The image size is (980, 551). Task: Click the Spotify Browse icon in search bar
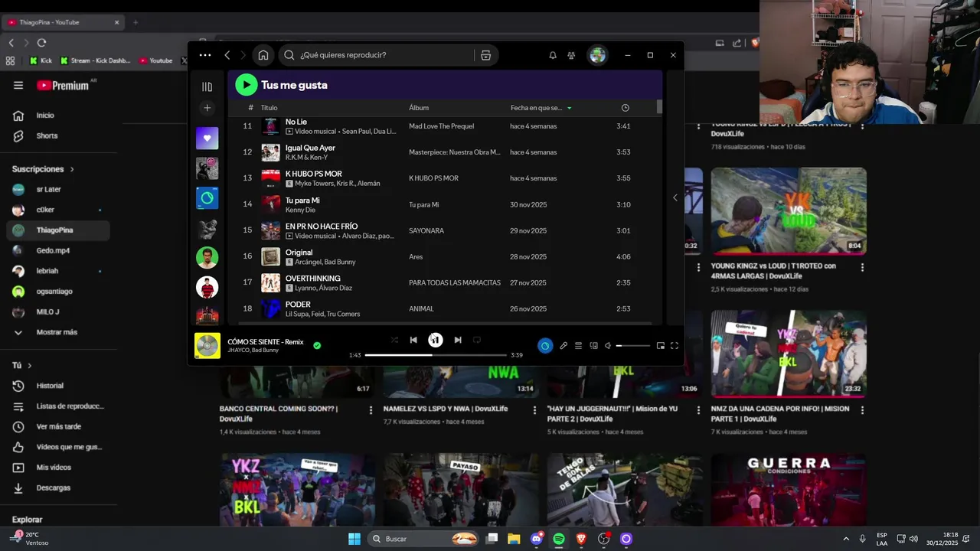point(485,55)
